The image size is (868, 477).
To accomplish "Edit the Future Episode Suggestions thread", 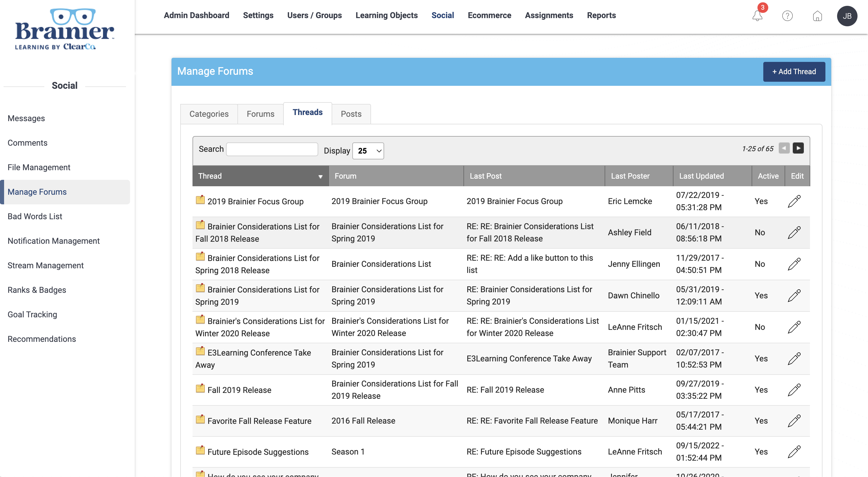I will 794,452.
